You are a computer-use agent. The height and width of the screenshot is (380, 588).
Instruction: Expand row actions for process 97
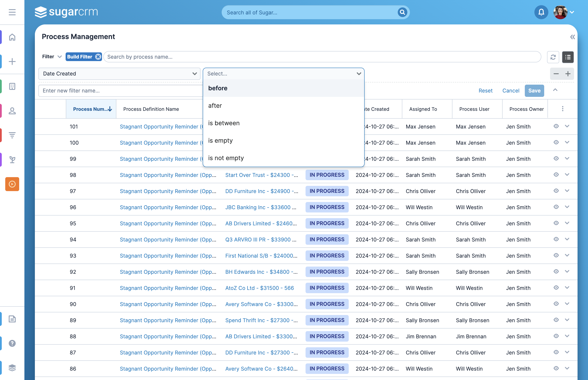pyautogui.click(x=567, y=191)
